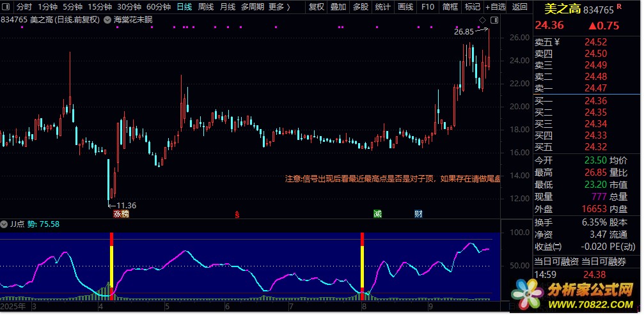Click the 26.85 high price label
The image size is (644, 315).
pos(464,31)
